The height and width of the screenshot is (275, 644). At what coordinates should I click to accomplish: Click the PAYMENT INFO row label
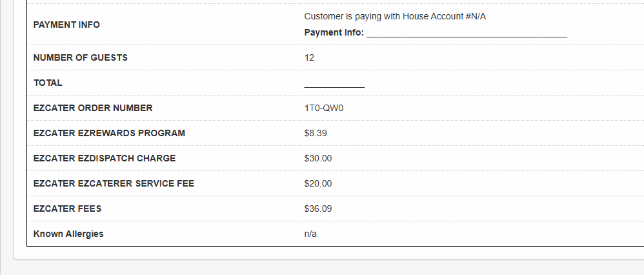[66, 25]
